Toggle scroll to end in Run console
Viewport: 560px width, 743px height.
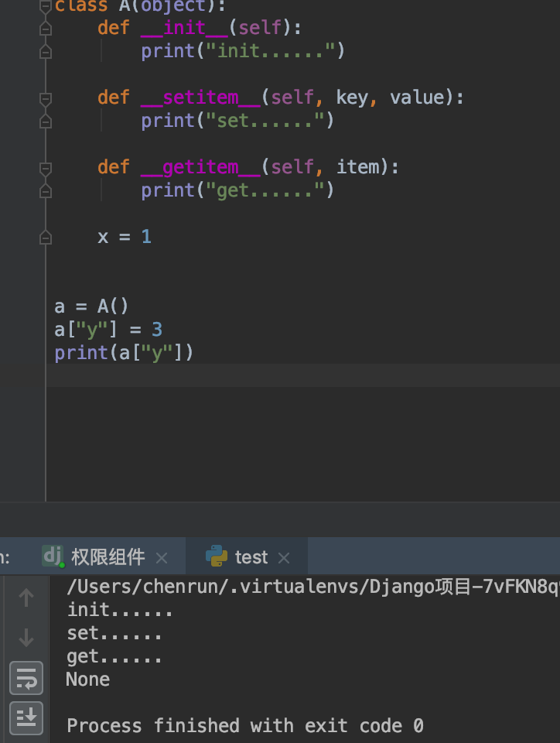[26, 717]
